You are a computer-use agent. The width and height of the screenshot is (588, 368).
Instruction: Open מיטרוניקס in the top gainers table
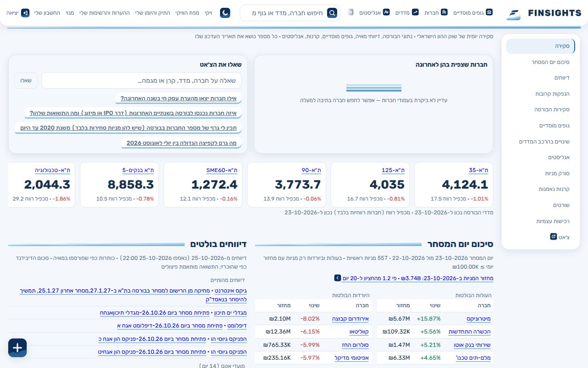click(479, 319)
